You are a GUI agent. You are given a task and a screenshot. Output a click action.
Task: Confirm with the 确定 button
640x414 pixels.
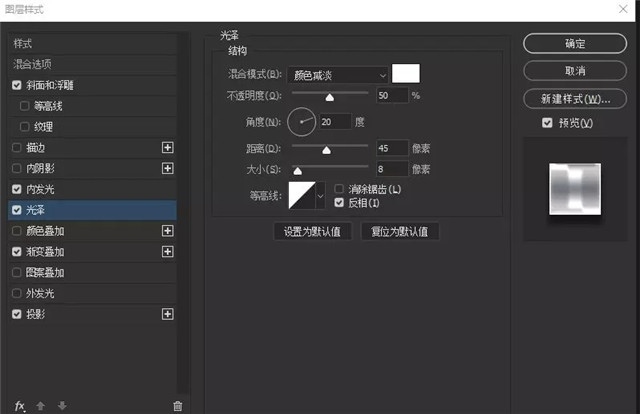coord(575,43)
